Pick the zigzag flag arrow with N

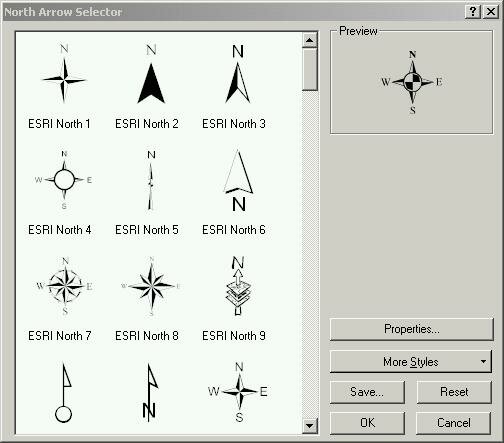150,393
